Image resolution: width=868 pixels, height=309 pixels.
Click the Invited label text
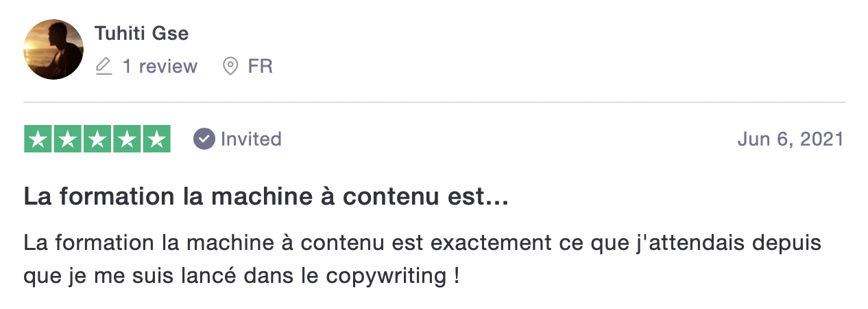click(x=251, y=139)
